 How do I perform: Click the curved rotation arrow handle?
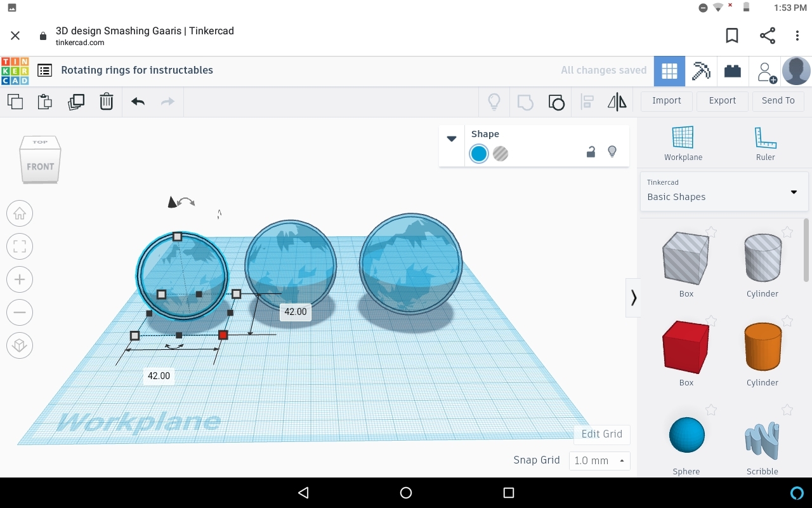click(x=187, y=202)
